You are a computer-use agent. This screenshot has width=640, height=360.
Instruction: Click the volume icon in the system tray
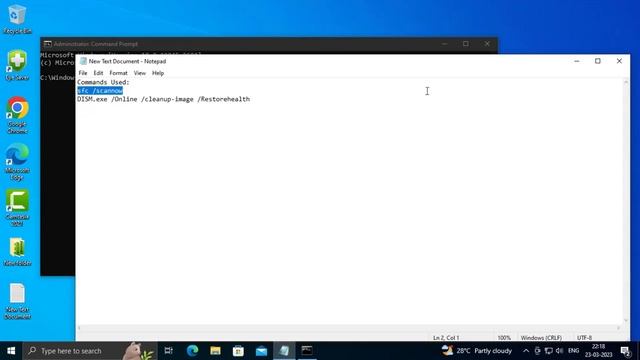(560, 351)
